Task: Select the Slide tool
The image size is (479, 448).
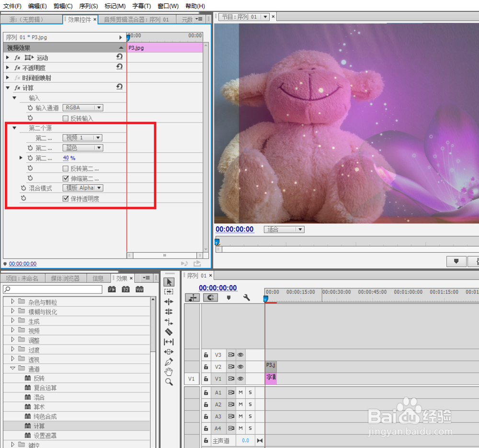Action: (x=169, y=352)
